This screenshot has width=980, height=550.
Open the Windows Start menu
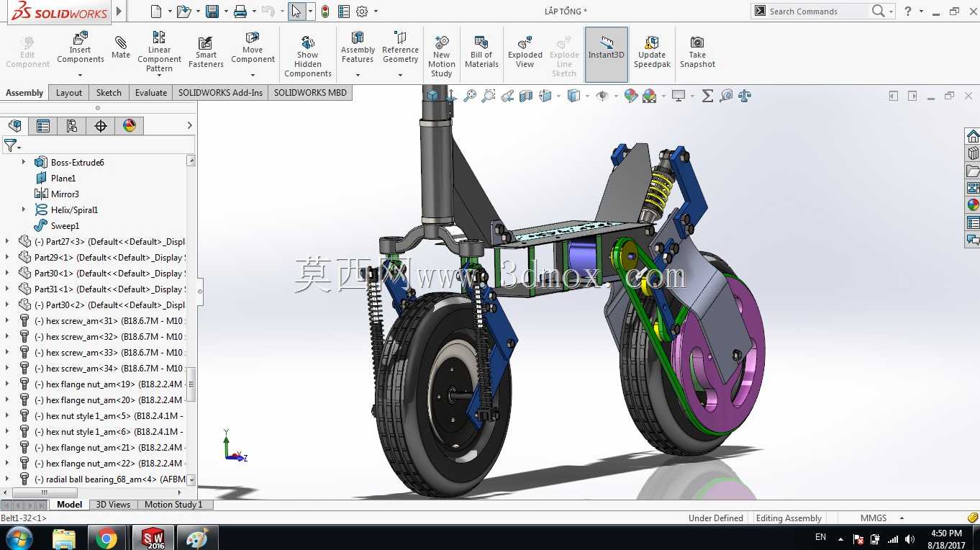(x=18, y=538)
